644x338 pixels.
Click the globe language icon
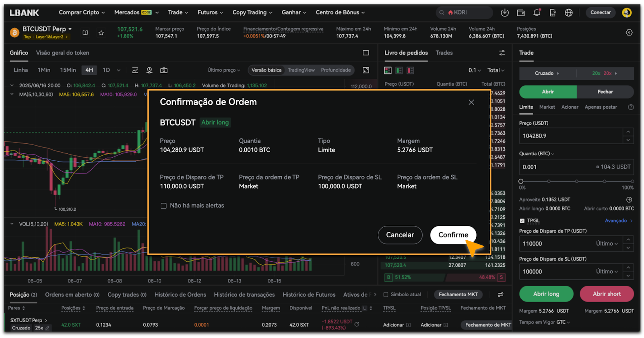(568, 13)
